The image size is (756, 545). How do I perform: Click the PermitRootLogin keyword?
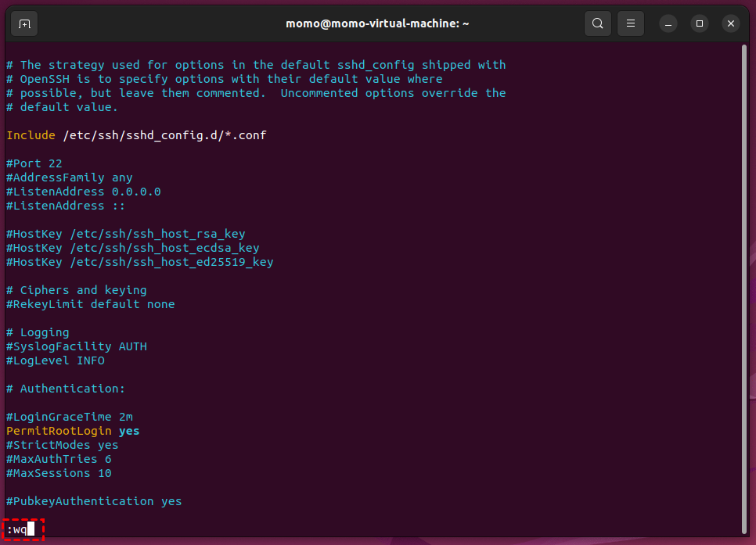pyautogui.click(x=59, y=431)
